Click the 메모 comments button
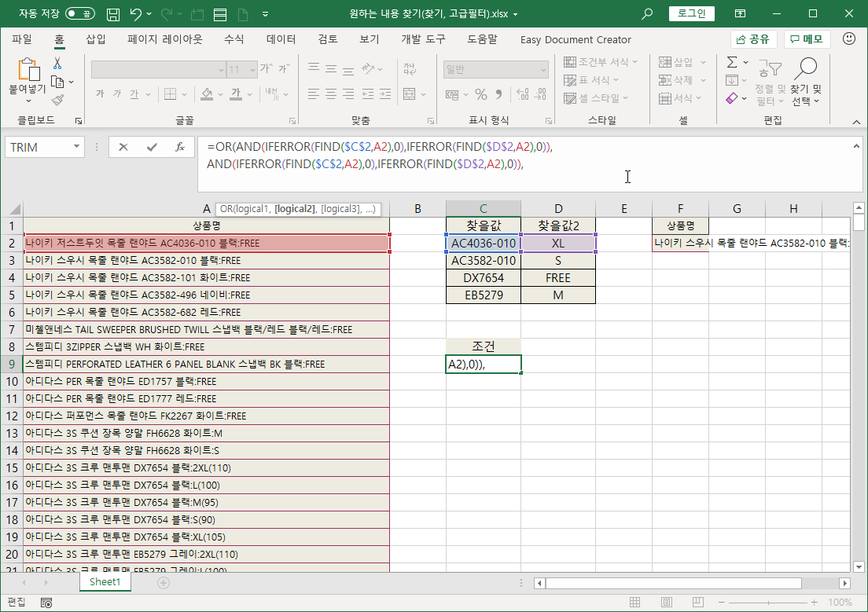868x612 pixels. click(807, 39)
